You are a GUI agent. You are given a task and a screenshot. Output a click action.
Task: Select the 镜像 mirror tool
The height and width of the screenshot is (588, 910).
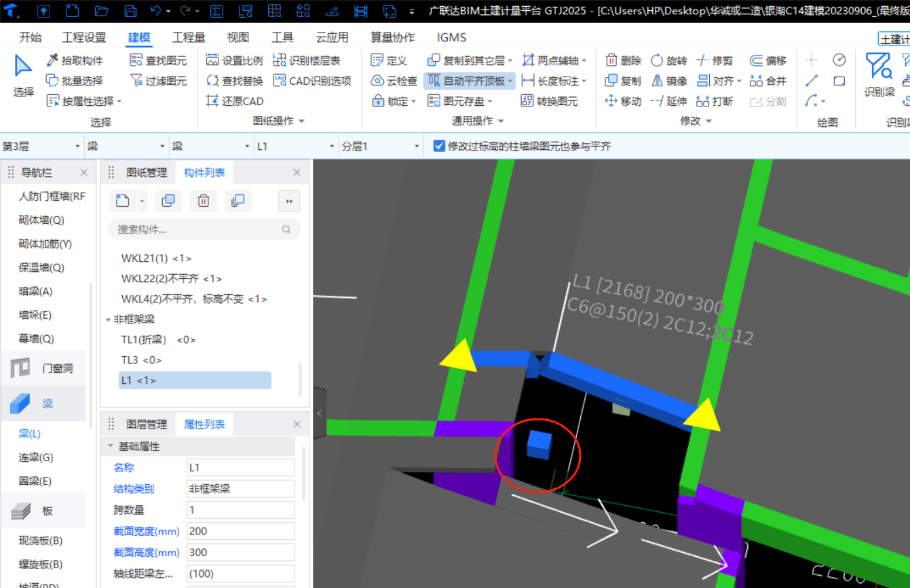click(668, 81)
